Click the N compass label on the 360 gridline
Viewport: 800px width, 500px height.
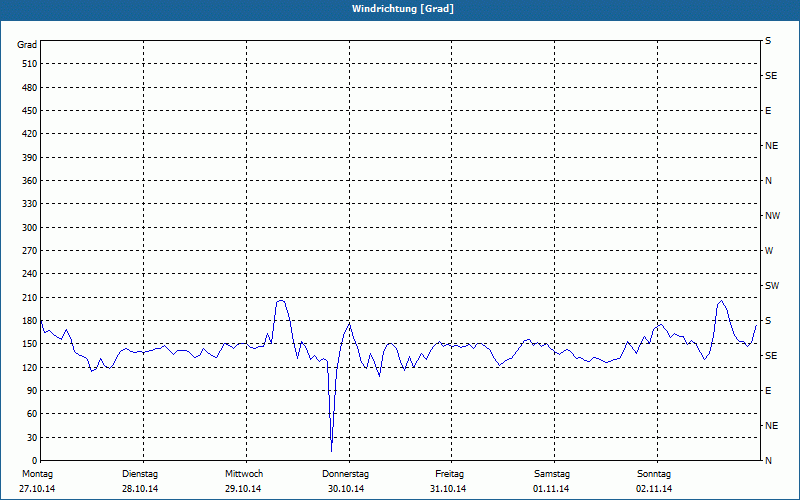pyautogui.click(x=768, y=181)
